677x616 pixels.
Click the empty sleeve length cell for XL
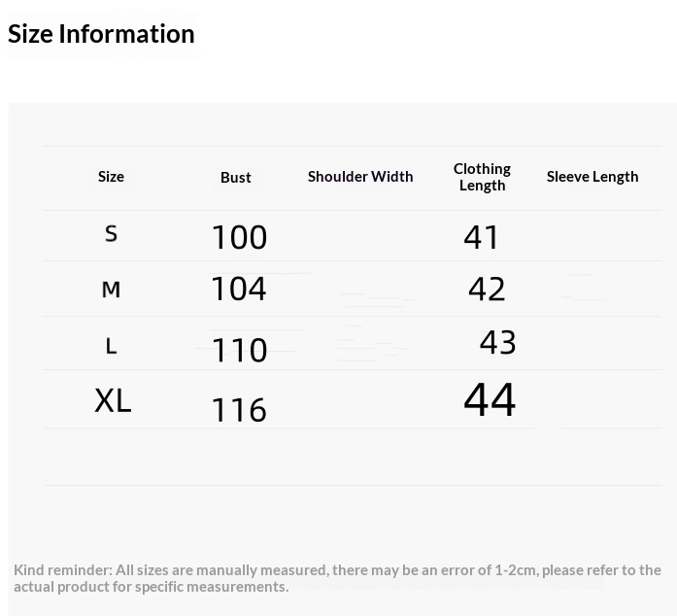click(592, 399)
